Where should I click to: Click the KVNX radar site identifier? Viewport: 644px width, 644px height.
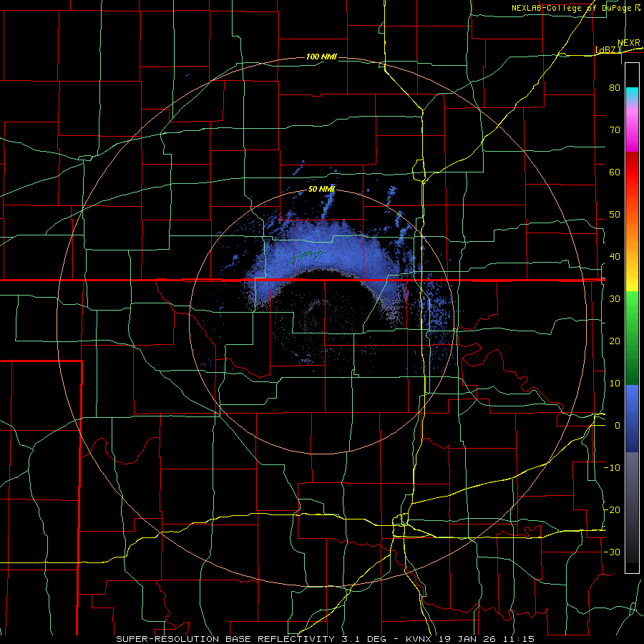pyautogui.click(x=420, y=639)
